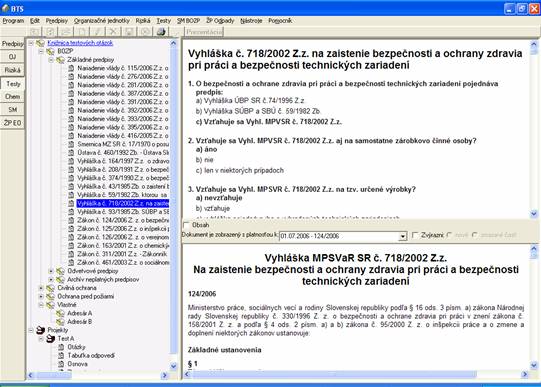The width and height of the screenshot is (541, 387).
Task: Click document icon of Nariadenie vlády č. 115/2006
Action: coord(71,68)
